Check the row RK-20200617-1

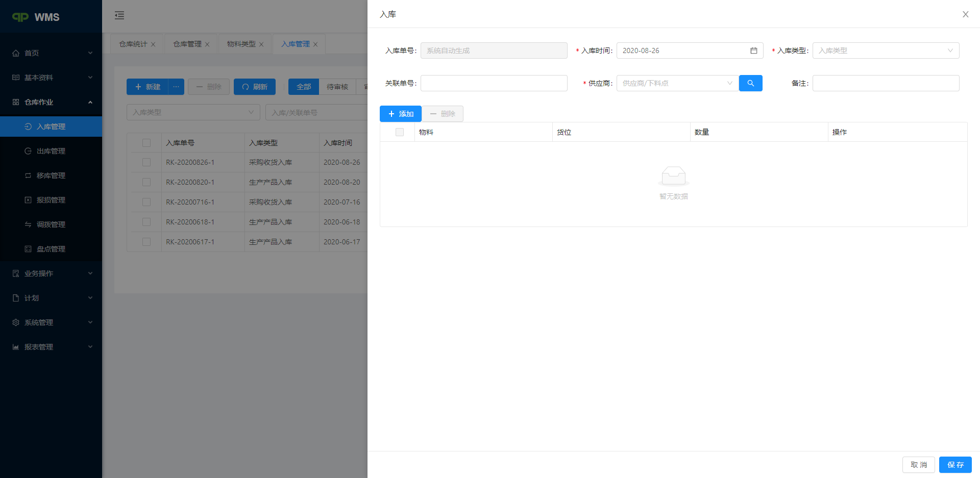146,242
